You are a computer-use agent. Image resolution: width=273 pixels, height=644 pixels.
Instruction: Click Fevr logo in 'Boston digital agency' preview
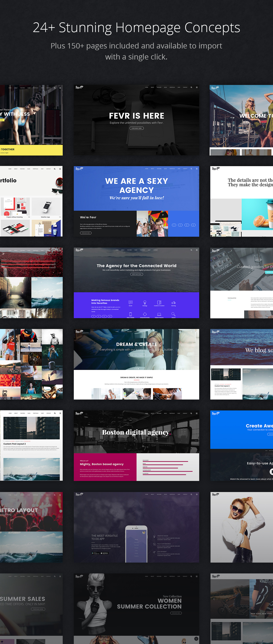(x=79, y=413)
